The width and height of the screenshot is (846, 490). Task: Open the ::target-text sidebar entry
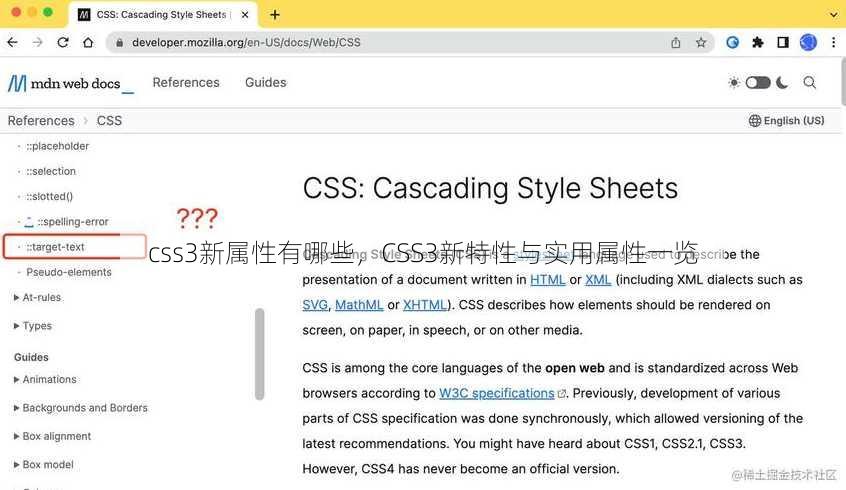pos(55,247)
